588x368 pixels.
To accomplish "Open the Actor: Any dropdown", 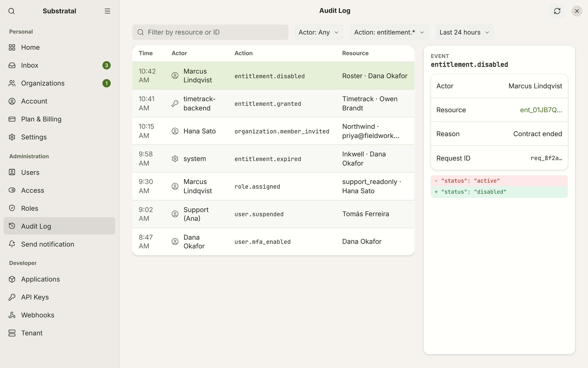I will coord(319,32).
